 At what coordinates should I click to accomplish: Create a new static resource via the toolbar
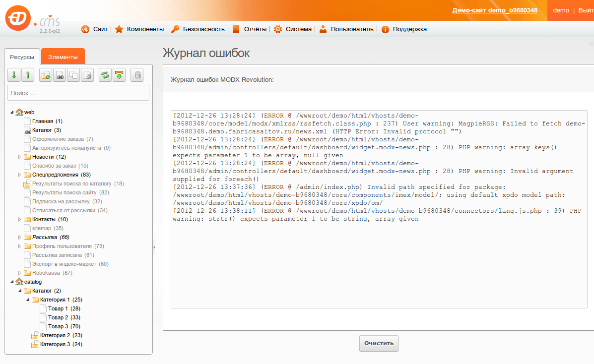[87, 75]
